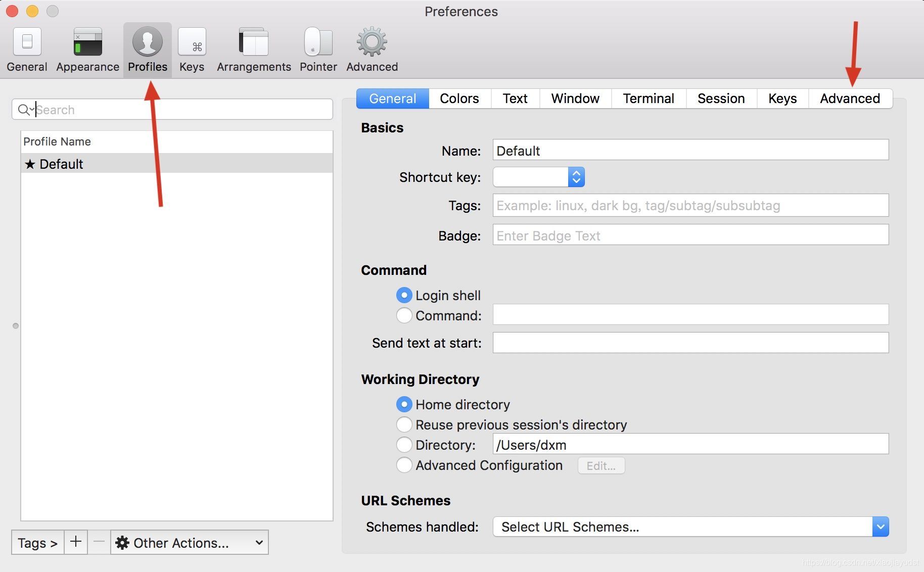Add a new profile with plus button
The height and width of the screenshot is (572, 924).
click(x=76, y=542)
